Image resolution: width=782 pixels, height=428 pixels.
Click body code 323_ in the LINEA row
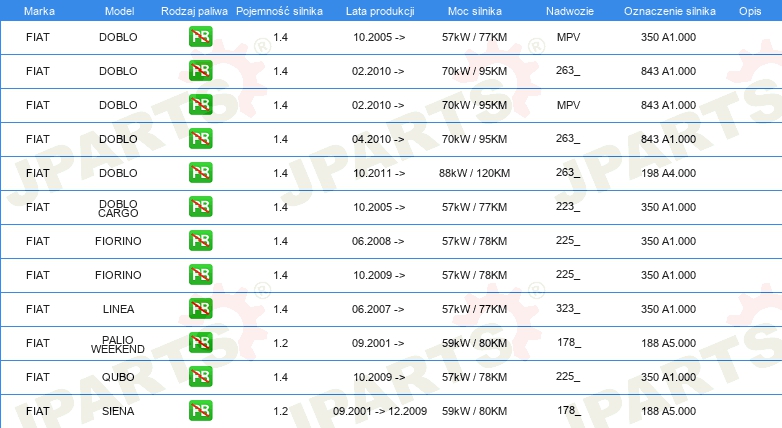pos(568,308)
